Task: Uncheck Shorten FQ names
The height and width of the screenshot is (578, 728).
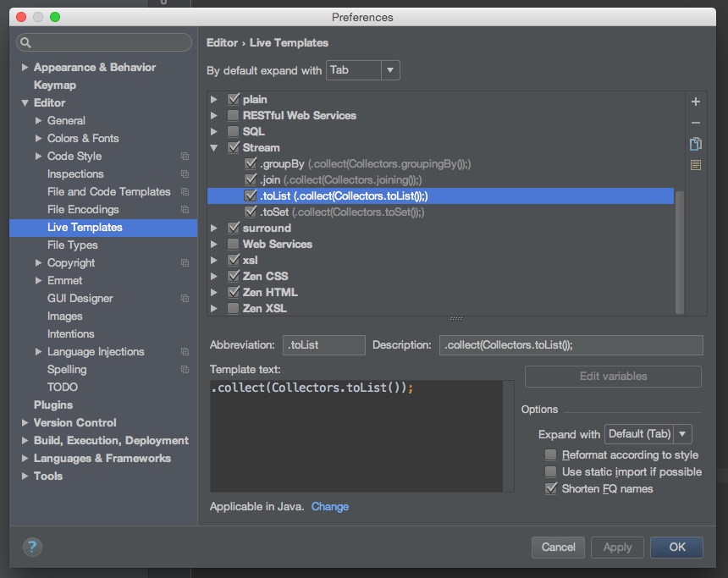Action: click(x=550, y=487)
